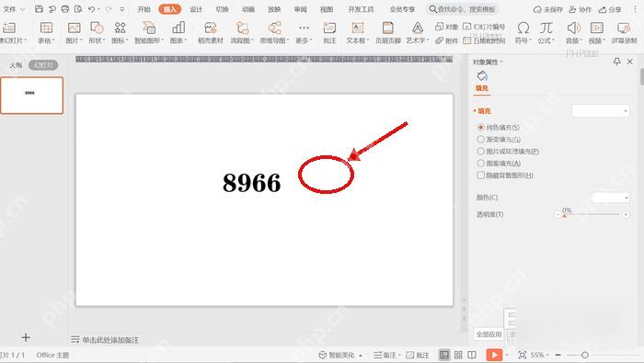Insert 艺术字 word art

[418, 33]
